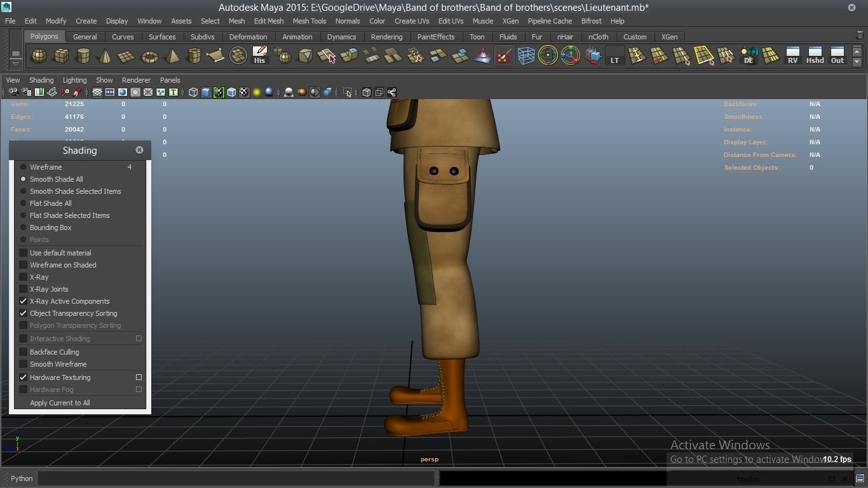Screen dimensions: 868x488
Task: Open the shelf tab selector above the dropdown arrow
Action: (15, 52)
